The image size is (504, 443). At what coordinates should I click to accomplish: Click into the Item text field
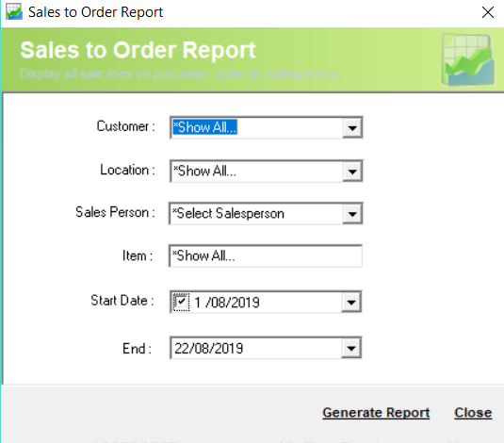click(x=266, y=256)
